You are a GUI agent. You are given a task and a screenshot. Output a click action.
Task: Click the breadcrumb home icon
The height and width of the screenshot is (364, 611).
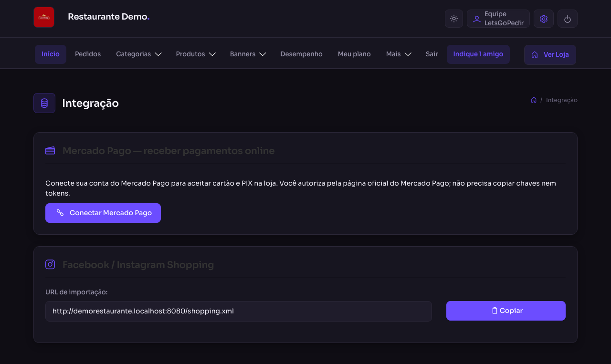coord(534,100)
